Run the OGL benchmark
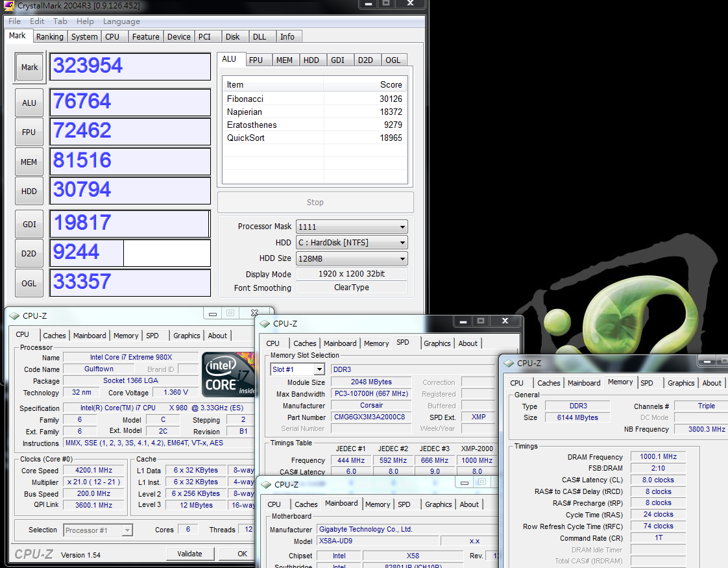Image resolution: width=728 pixels, height=568 pixels. (29, 283)
